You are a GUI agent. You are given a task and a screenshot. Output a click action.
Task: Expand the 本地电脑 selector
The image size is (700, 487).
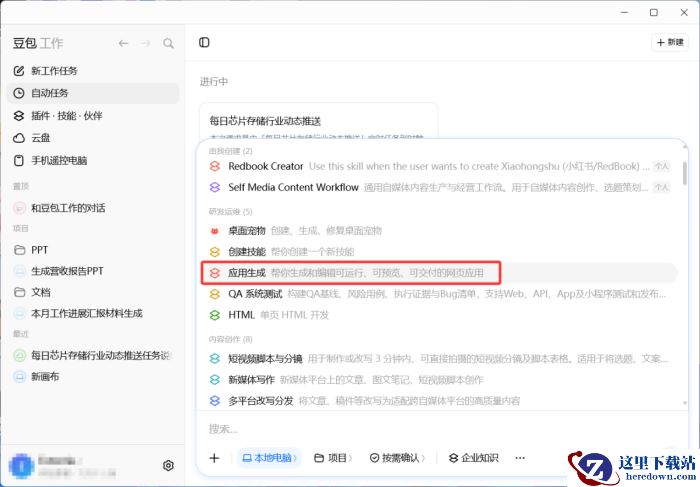pos(269,458)
